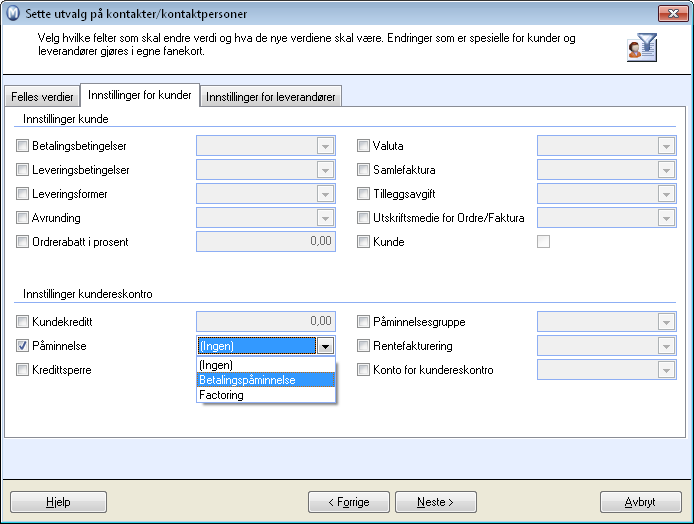The width and height of the screenshot is (694, 524).
Task: Go back with the Forrige button
Action: click(x=349, y=502)
